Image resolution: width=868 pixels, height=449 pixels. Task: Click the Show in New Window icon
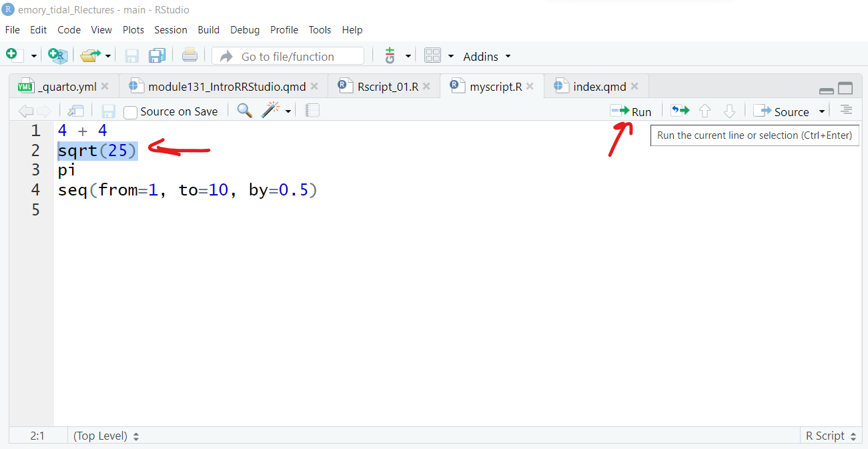pos(77,111)
